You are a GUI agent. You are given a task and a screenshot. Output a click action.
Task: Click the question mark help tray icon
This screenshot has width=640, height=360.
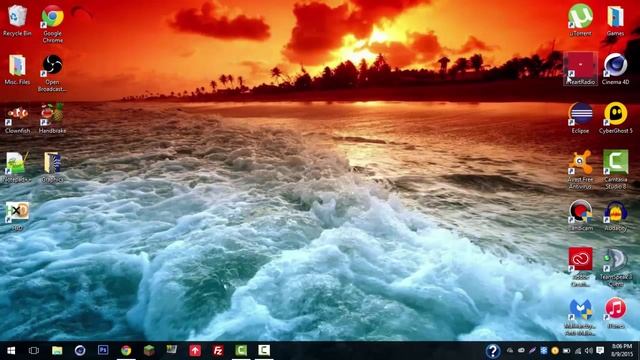[x=493, y=351]
